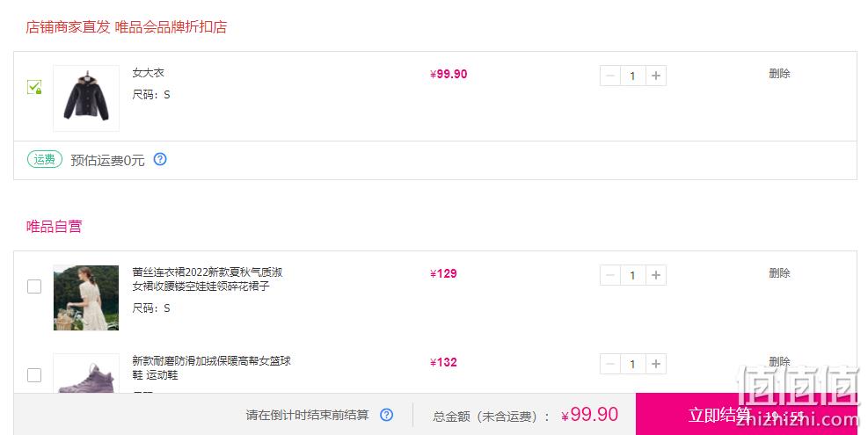Decrease quantity of the 女大衣 coat
This screenshot has width=868, height=435.
coord(610,76)
